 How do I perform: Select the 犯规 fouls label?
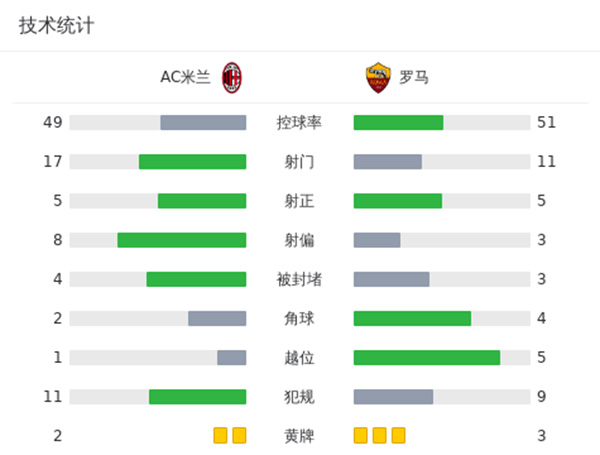click(300, 397)
